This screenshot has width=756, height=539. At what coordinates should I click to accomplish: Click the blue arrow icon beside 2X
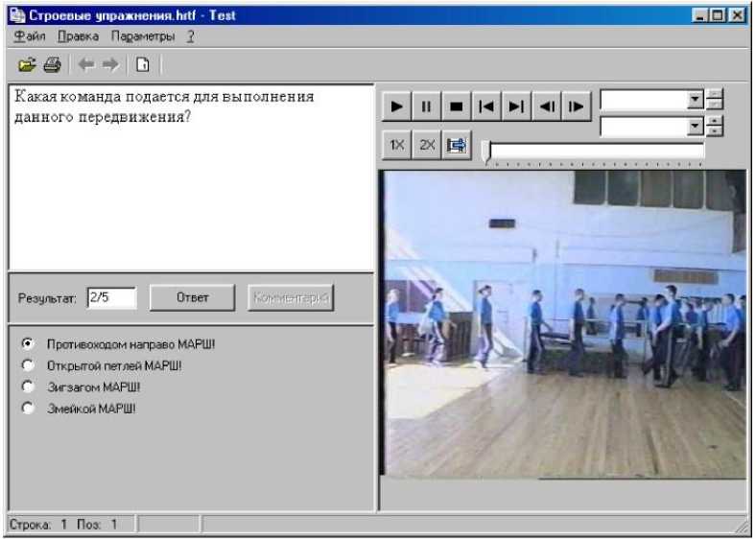(456, 145)
